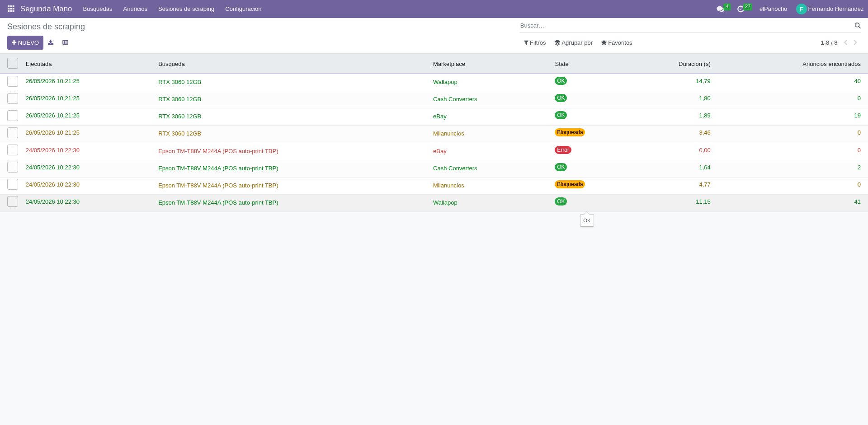This screenshot has width=868, height=425.
Task: Open the Favoritos dropdown
Action: [x=617, y=43]
